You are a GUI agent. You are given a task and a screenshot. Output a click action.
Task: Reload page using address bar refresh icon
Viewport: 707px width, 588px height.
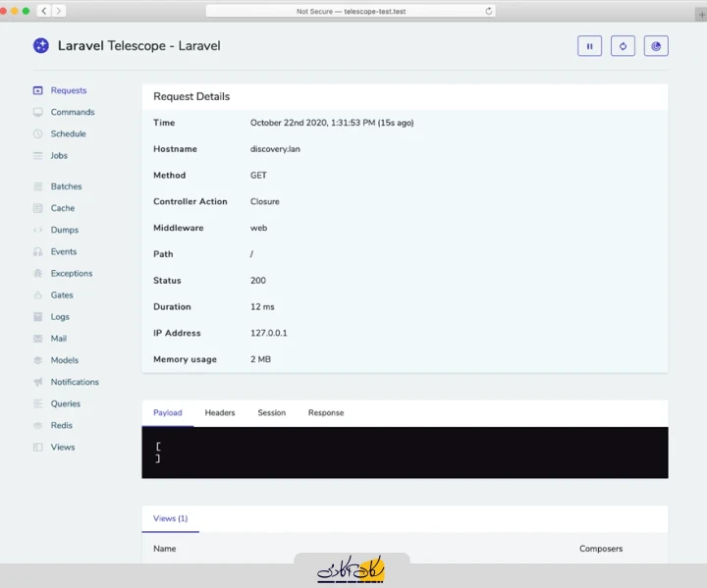tap(489, 11)
